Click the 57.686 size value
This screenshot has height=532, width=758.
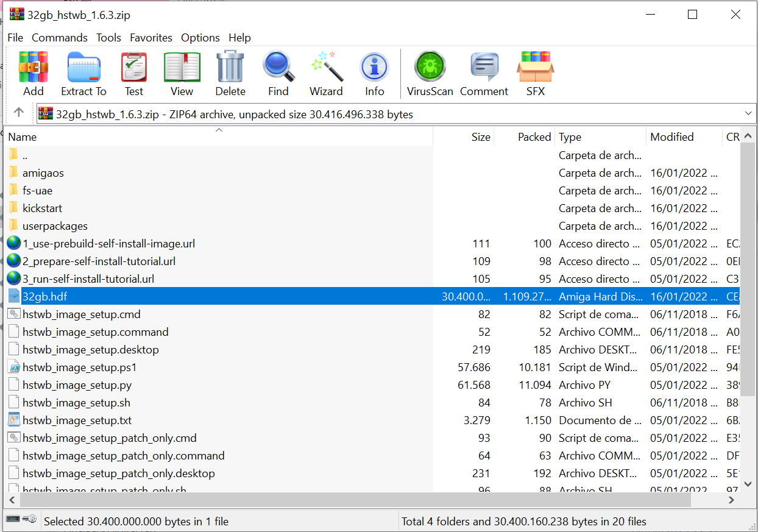[474, 367]
